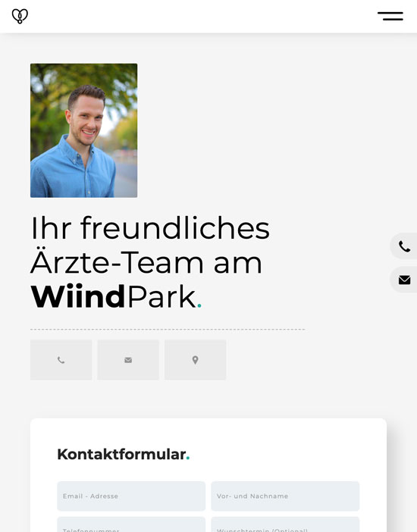The image size is (417, 532).
Task: Click the teal dot after WiindPark
Action: click(x=199, y=305)
